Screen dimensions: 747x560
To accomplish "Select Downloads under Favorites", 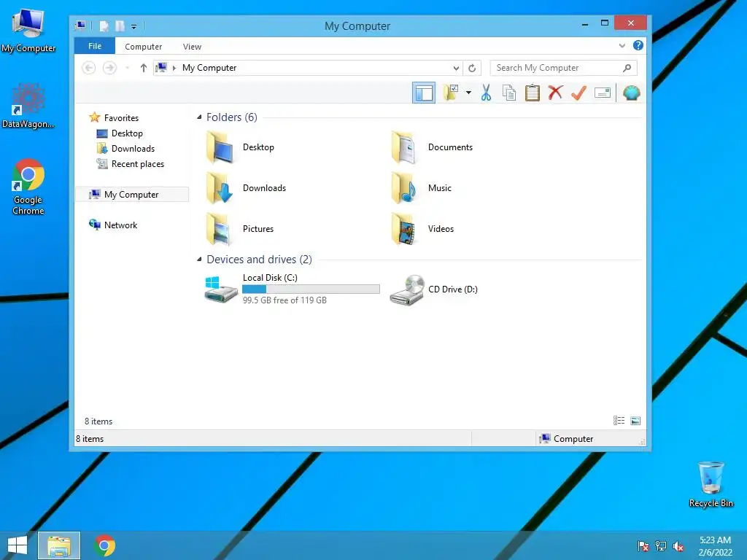I will point(133,149).
